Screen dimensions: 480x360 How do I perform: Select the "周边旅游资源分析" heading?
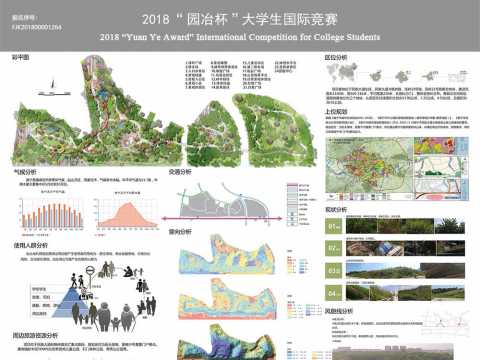[35, 335]
